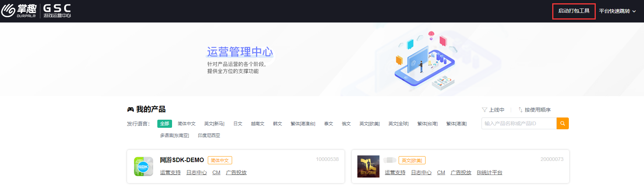Click the gamepad icon beside 我的产品

tap(130, 109)
